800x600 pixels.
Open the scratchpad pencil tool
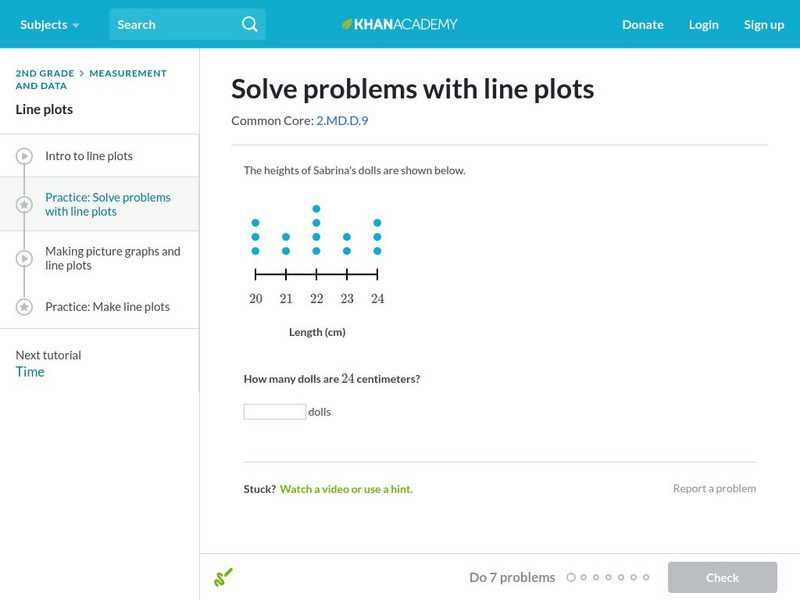[x=223, y=577]
